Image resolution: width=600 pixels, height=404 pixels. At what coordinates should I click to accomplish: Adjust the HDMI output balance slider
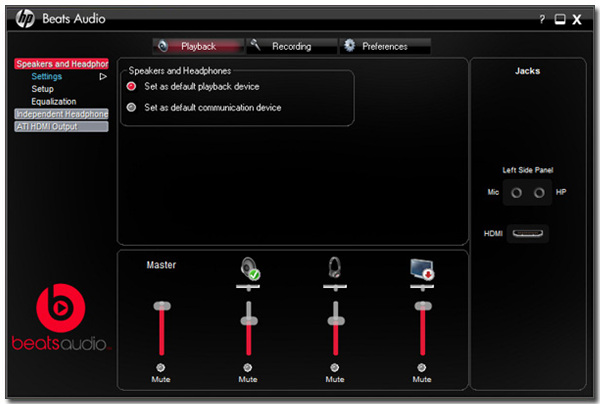[x=422, y=287]
